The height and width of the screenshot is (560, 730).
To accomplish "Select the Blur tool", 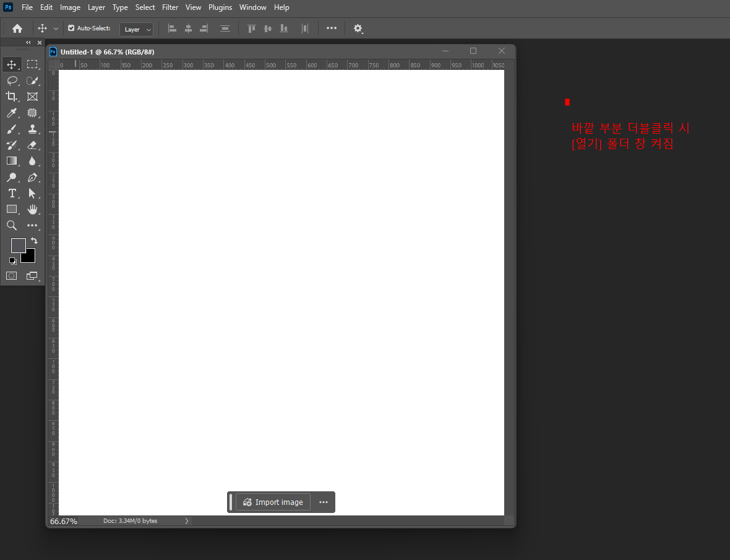I will [32, 161].
